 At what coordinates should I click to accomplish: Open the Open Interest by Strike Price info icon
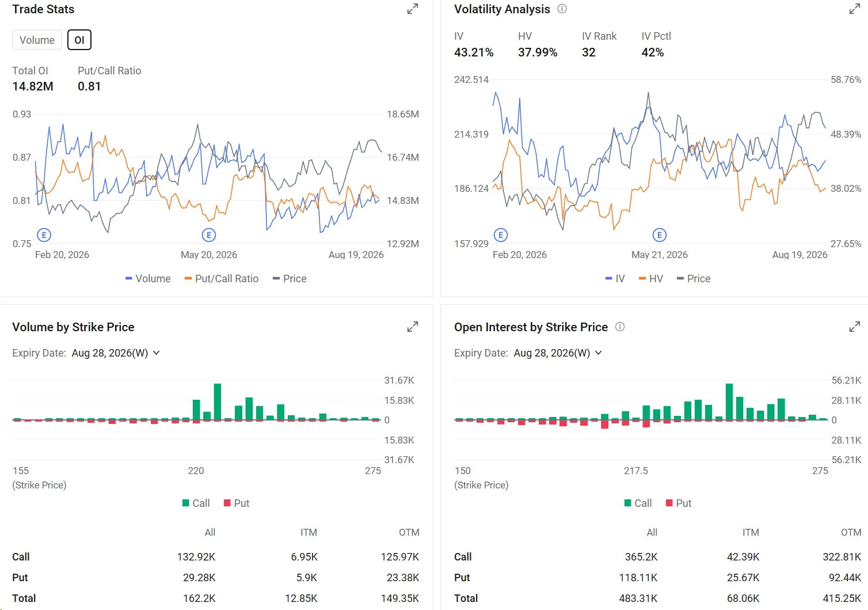[620, 327]
